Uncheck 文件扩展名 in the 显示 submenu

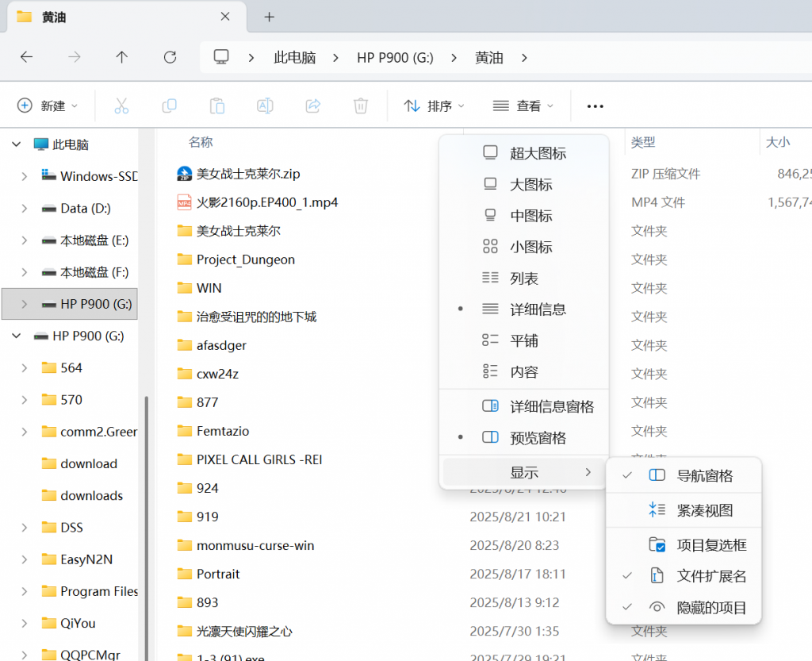(708, 575)
